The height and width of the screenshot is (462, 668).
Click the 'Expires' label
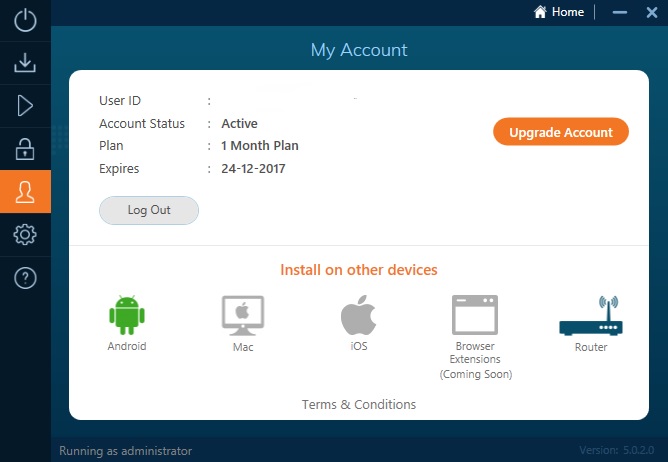click(x=119, y=169)
